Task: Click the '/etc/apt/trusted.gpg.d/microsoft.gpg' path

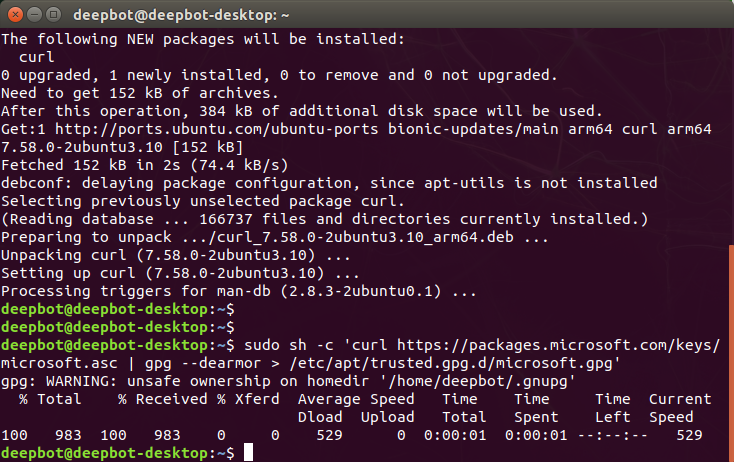Action: [451, 363]
